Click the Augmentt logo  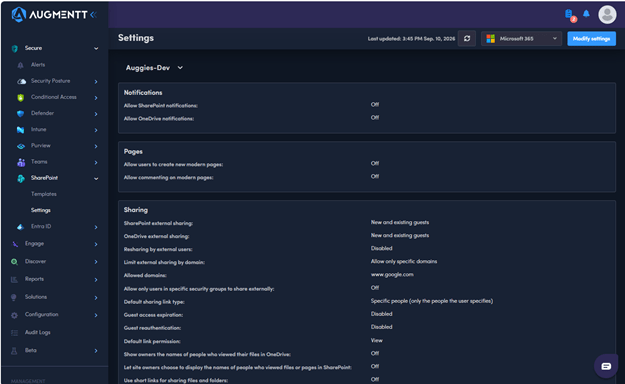tap(49, 15)
